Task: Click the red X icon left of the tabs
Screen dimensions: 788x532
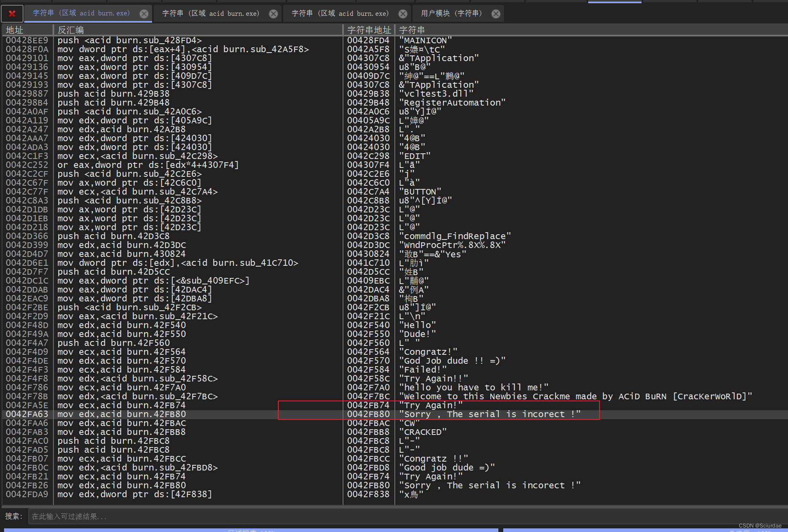Action: point(12,13)
